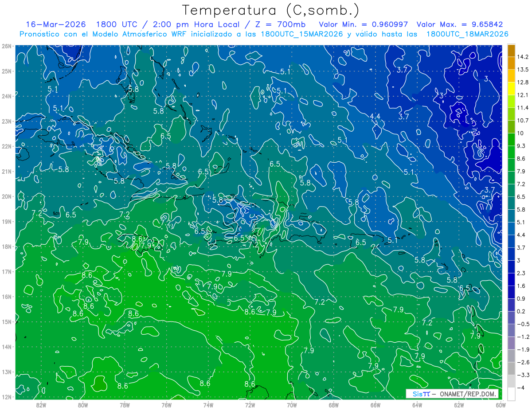Click the '0.2' colorbar label
Screen dimensions: 532x411
[x=521, y=311]
